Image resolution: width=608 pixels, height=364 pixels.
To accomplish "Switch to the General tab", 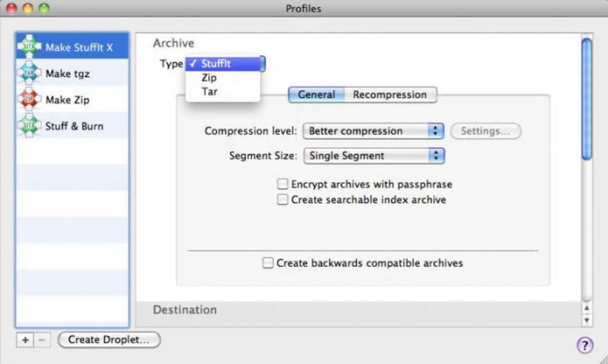I will (317, 95).
